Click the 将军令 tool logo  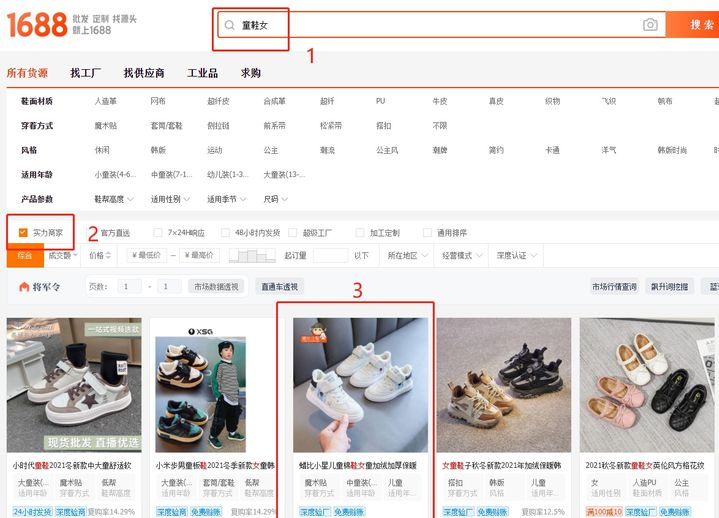[x=39, y=287]
